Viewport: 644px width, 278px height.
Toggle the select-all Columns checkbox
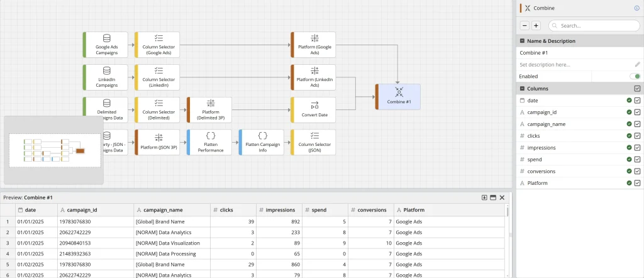(x=638, y=88)
